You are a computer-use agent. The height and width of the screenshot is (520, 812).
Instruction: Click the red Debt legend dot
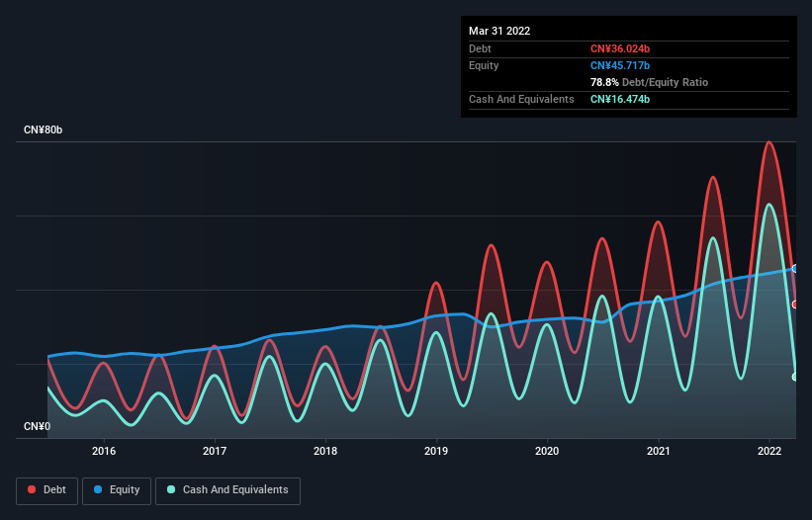click(32, 489)
